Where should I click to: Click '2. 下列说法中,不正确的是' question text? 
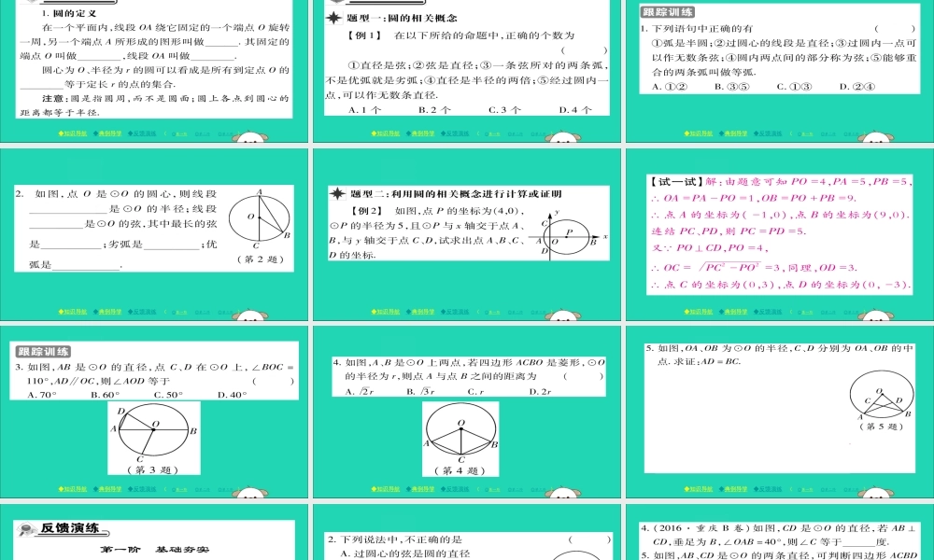tap(395, 539)
